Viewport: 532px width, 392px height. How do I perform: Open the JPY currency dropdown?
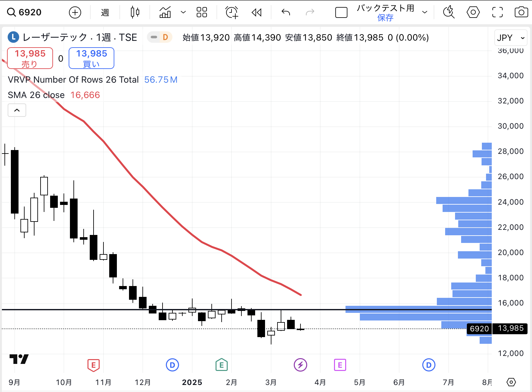click(x=511, y=38)
